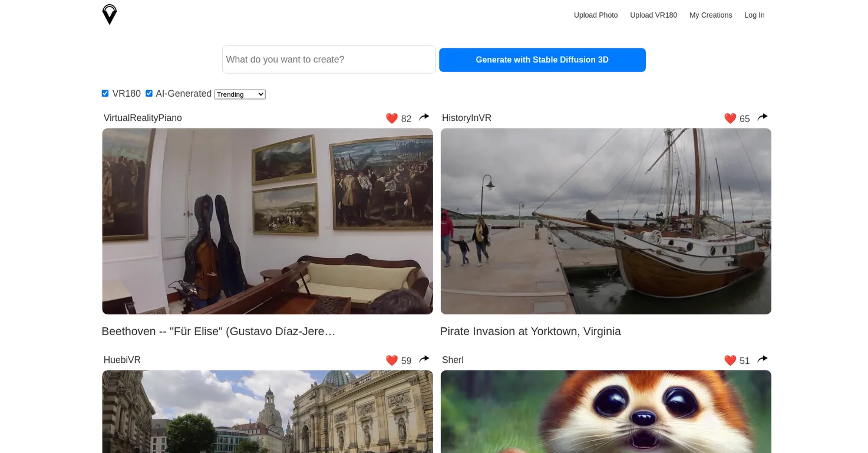Like the Sherl post with heart icon
Screen dimensions: 868x453
tap(730, 360)
